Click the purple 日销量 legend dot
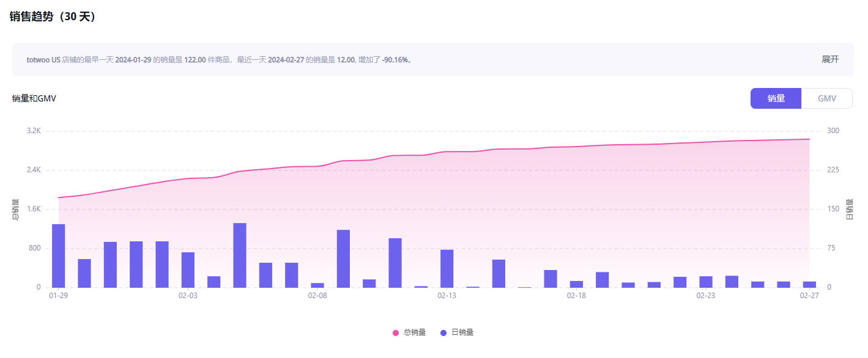868x358 pixels. (x=443, y=332)
